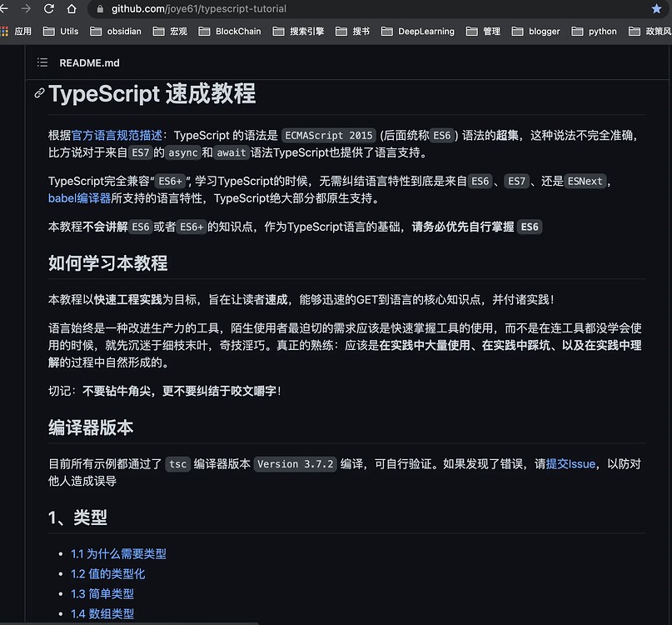Image resolution: width=672 pixels, height=625 pixels.
Task: Click the padlock icon in the address bar
Action: click(99, 10)
